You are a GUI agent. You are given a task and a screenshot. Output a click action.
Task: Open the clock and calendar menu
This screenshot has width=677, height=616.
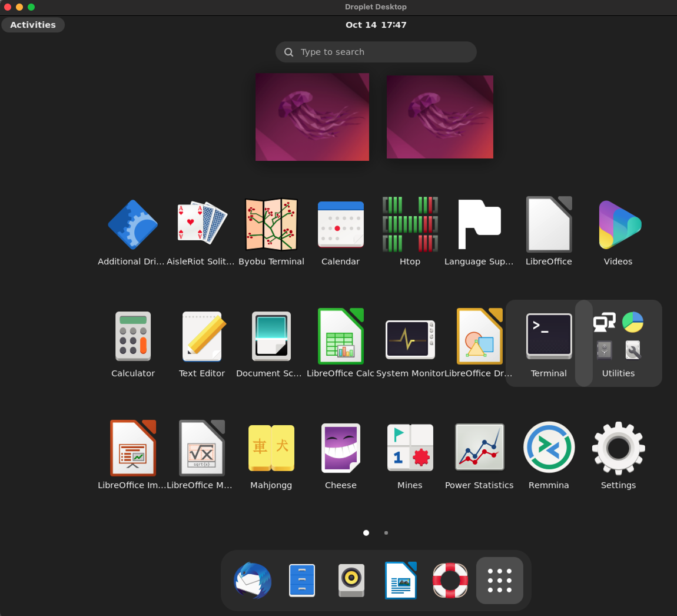pos(376,25)
